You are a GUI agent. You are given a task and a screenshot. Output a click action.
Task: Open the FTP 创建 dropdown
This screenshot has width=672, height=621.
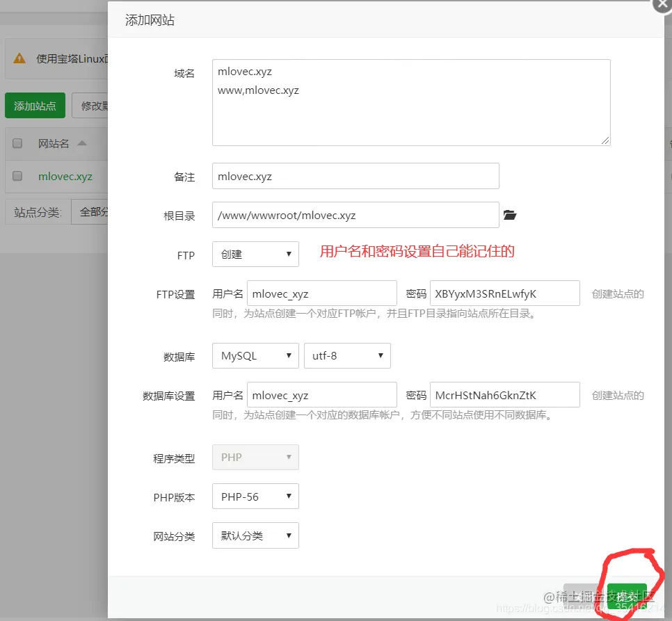255,254
